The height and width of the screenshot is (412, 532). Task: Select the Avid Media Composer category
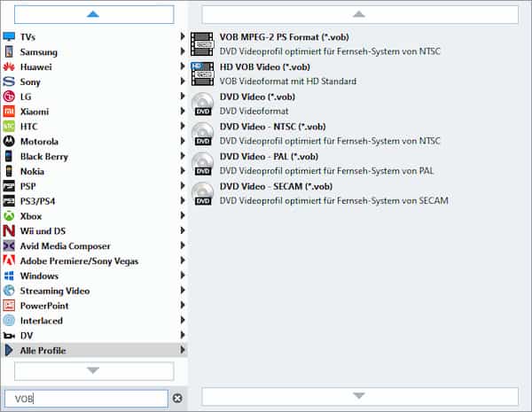pyautogui.click(x=94, y=245)
